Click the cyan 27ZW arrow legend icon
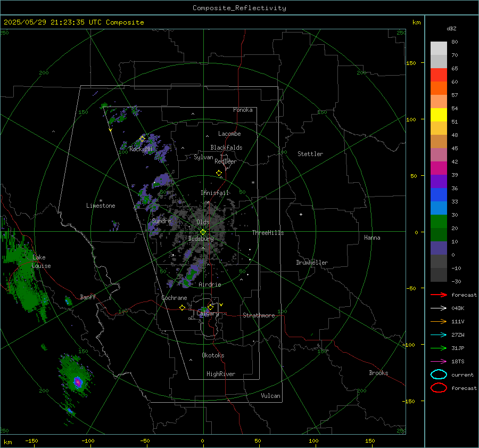 [x=439, y=335]
